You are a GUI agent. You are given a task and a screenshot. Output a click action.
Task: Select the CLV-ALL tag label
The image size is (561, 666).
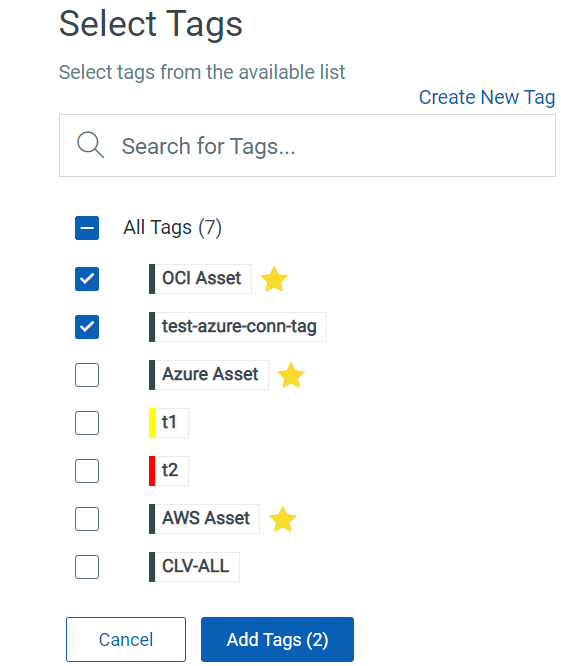196,567
